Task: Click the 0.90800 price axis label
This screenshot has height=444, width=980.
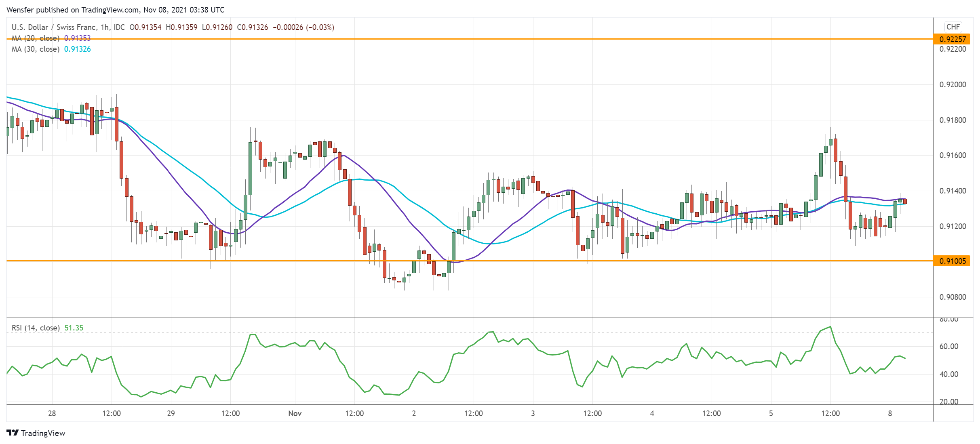Action: (x=953, y=297)
